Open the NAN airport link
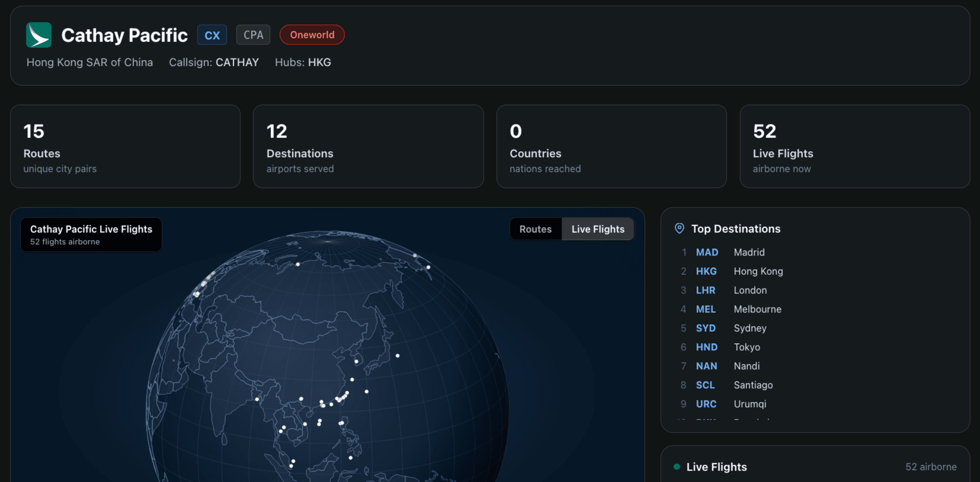 tap(706, 366)
